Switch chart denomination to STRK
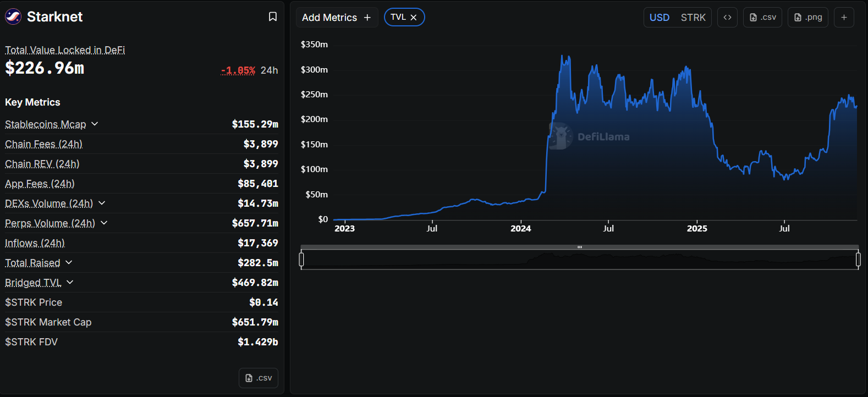 click(693, 18)
